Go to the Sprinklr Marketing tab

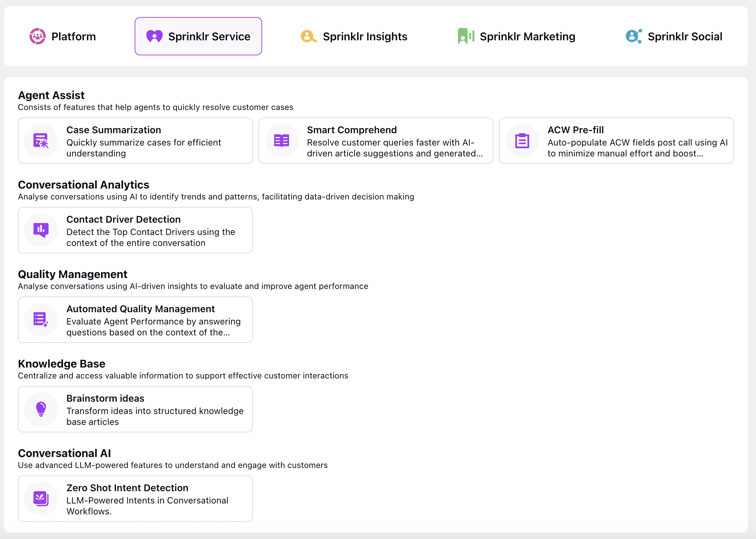[x=516, y=36]
